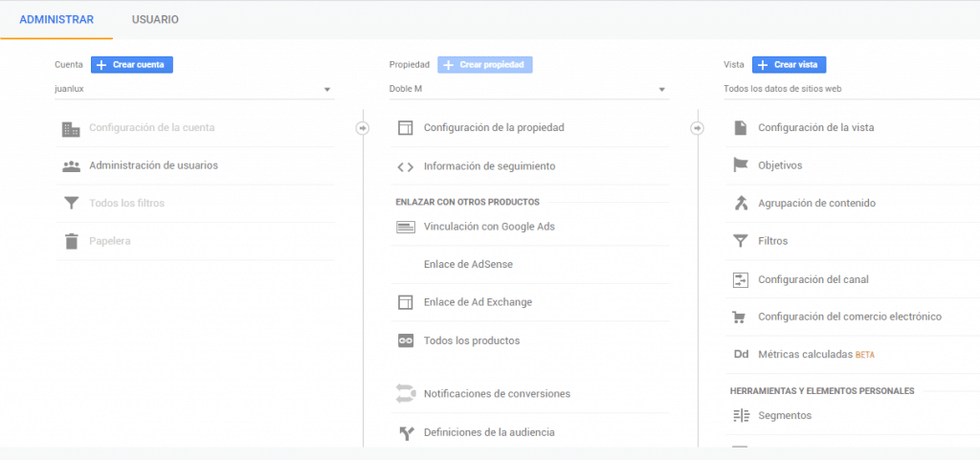Open the Doble M property dropdown
980x460 pixels.
(528, 89)
